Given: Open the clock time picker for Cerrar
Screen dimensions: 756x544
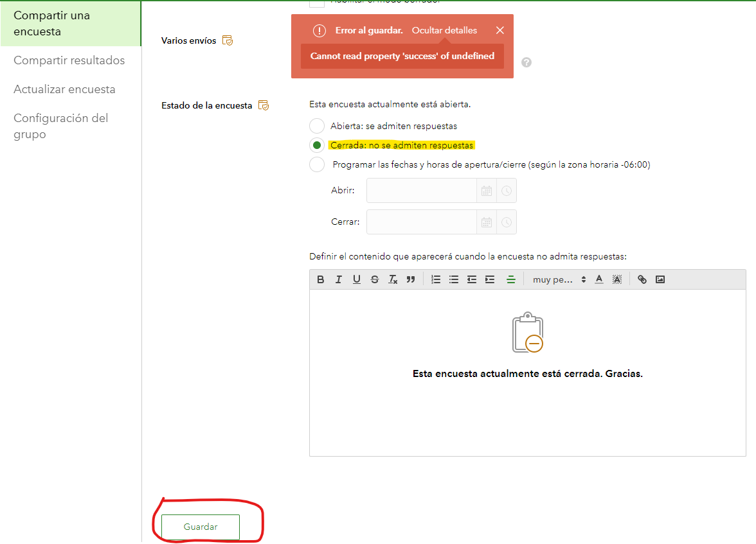Looking at the screenshot, I should click(507, 222).
